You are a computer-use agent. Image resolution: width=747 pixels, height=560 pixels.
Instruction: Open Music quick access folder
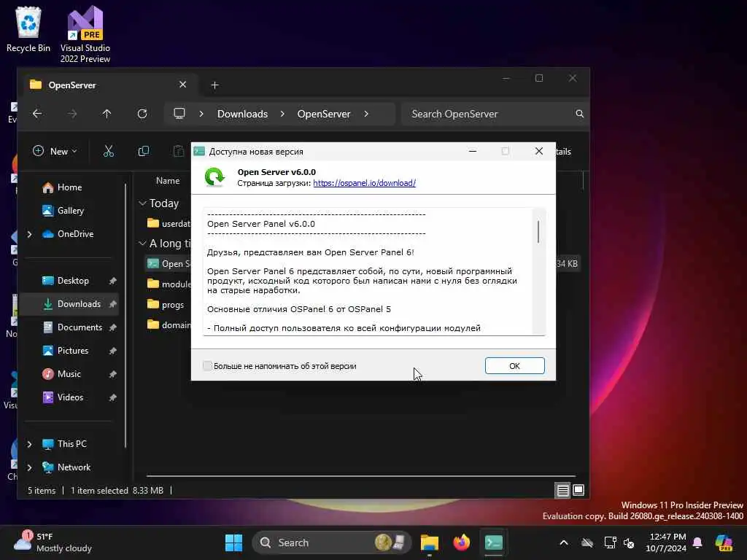[x=69, y=374]
